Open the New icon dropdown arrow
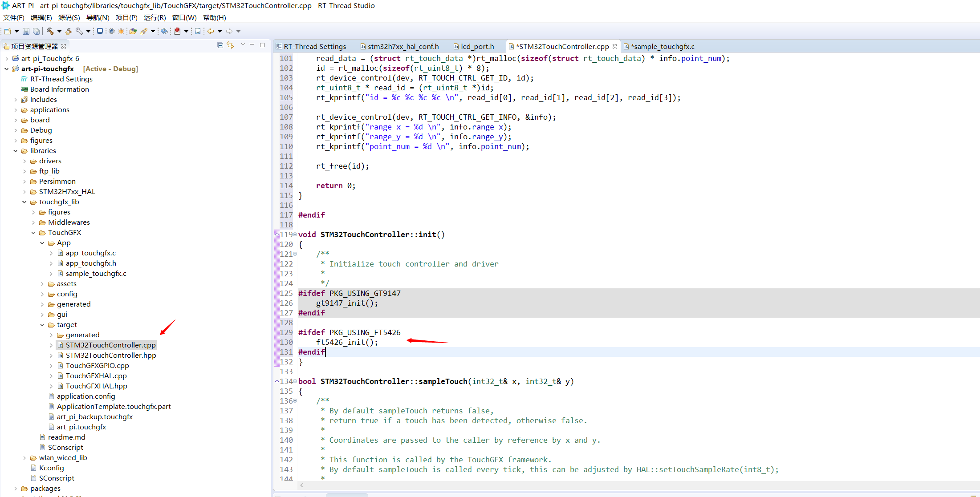This screenshot has width=980, height=497. coord(16,31)
